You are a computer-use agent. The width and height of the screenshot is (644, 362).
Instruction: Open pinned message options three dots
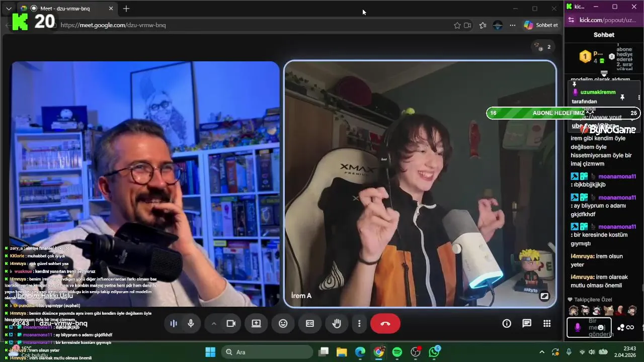pos(639,98)
